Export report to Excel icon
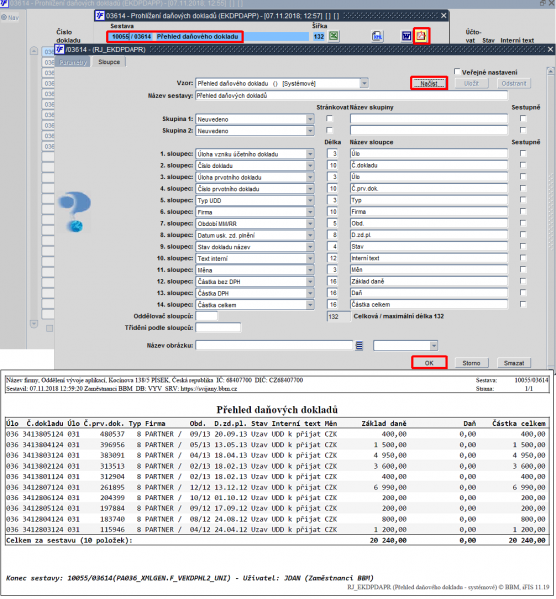This screenshot has height=599, width=556. coord(334,36)
